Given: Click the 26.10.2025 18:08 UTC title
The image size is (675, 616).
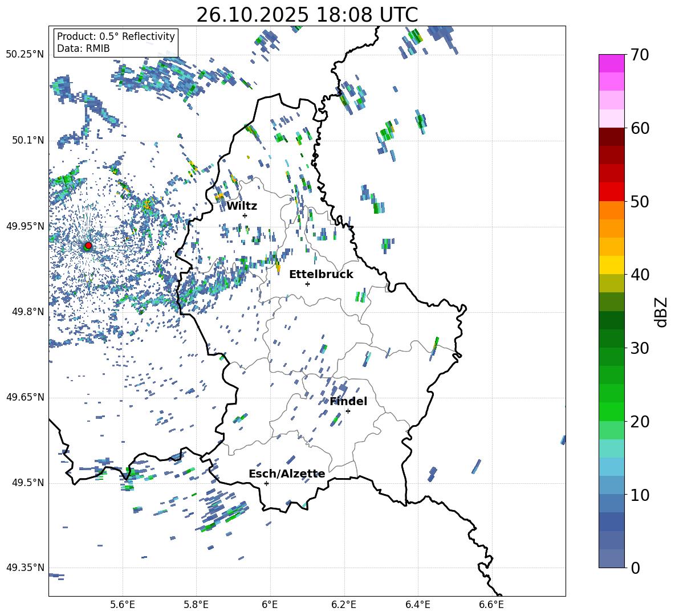Looking at the screenshot, I should point(307,15).
